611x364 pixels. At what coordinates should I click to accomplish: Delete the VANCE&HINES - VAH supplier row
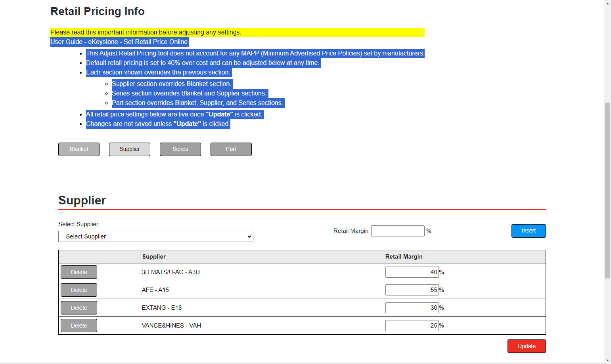pyautogui.click(x=79, y=326)
